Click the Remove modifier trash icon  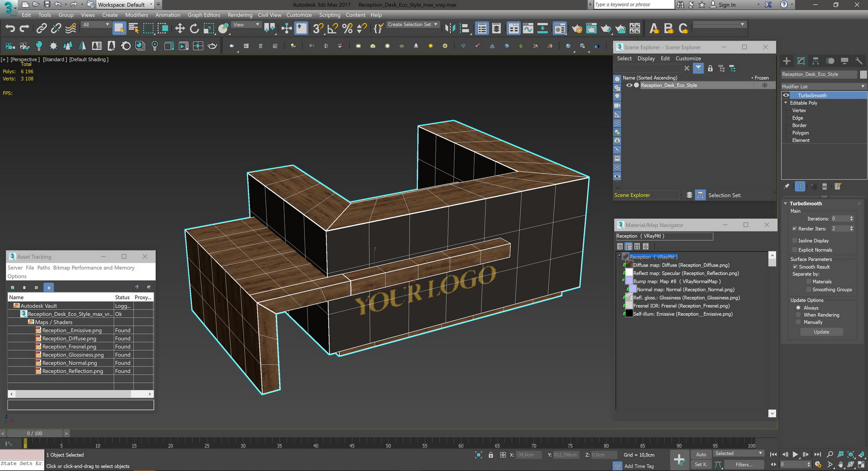[x=825, y=186]
